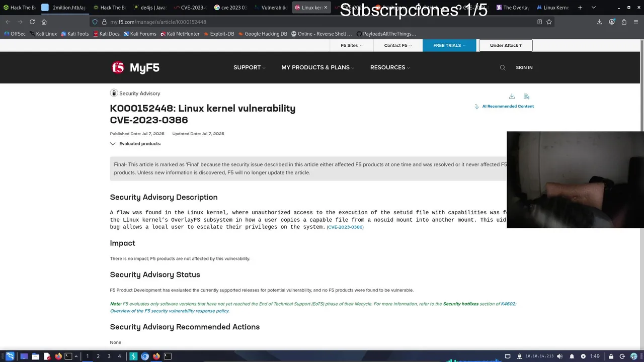Open the site search magnifier icon
Image resolution: width=644 pixels, height=362 pixels.
pyautogui.click(x=502, y=67)
